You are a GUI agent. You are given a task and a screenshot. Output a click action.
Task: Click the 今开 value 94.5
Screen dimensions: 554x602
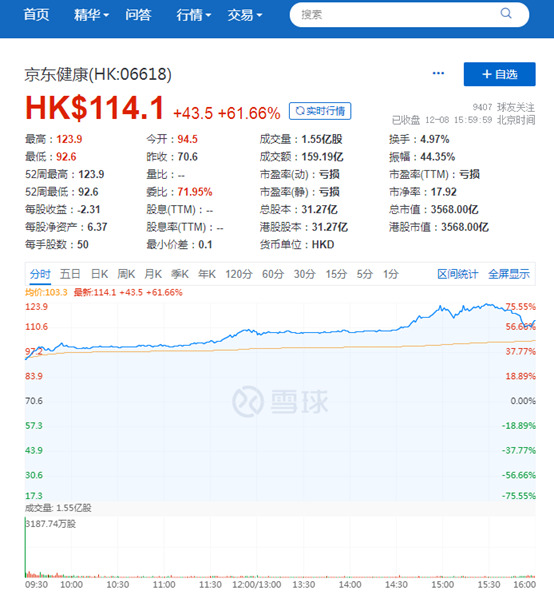tap(187, 139)
